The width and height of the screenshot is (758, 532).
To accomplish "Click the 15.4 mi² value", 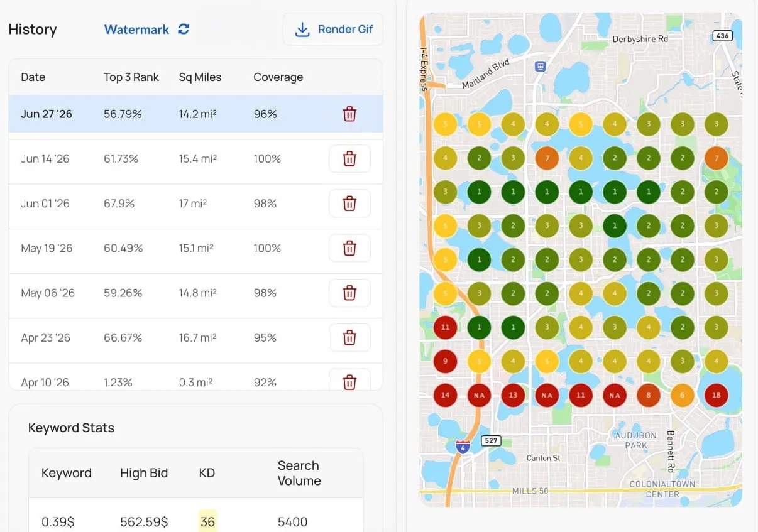I will [198, 159].
